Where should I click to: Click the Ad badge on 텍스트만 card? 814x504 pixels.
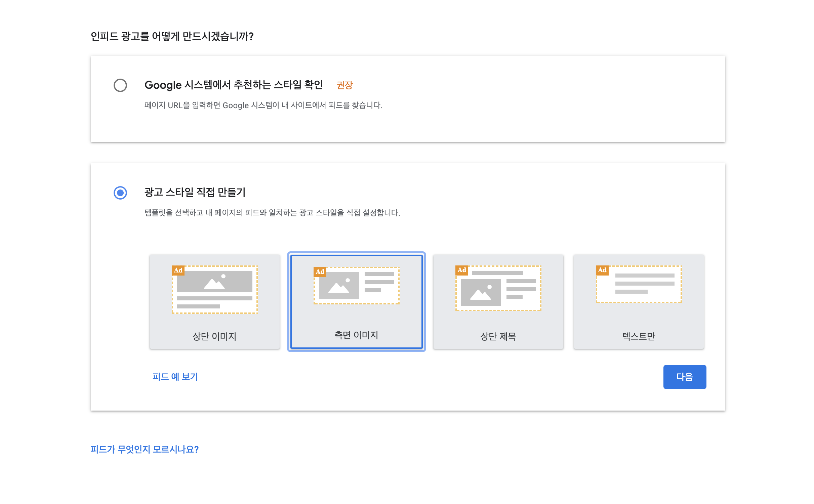tap(602, 270)
